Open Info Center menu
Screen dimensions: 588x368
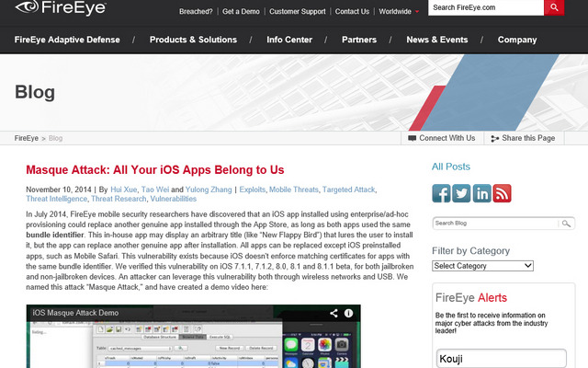[x=289, y=40]
